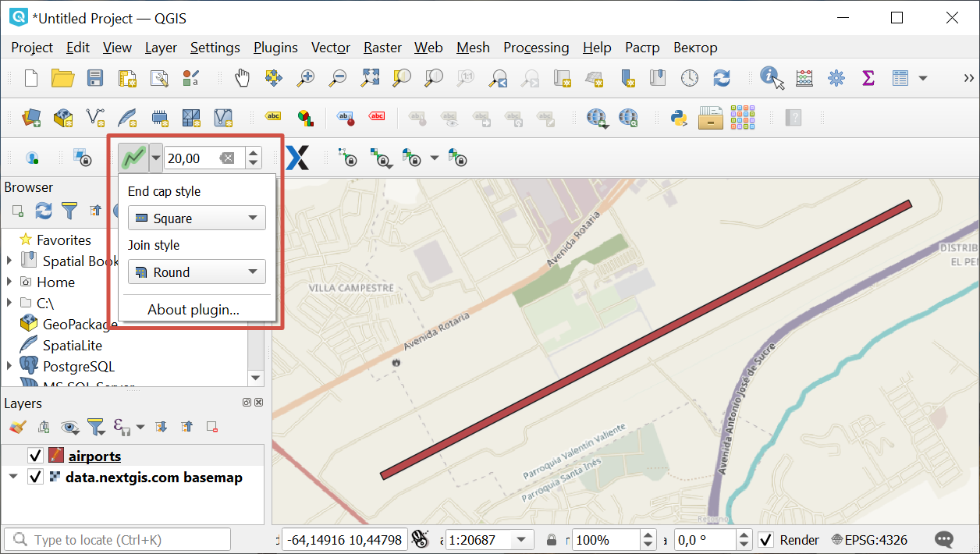The width and height of the screenshot is (980, 554).
Task: Save the project with floppy disk icon
Action: pyautogui.click(x=95, y=77)
